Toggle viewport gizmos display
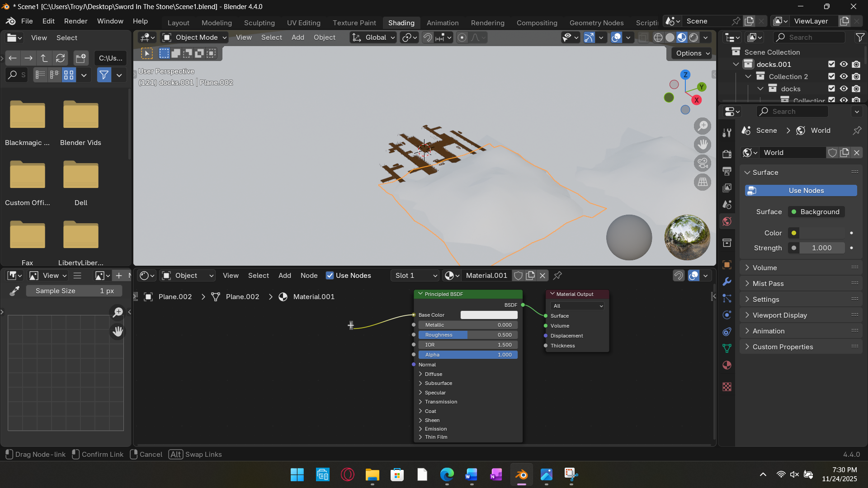 [589, 38]
